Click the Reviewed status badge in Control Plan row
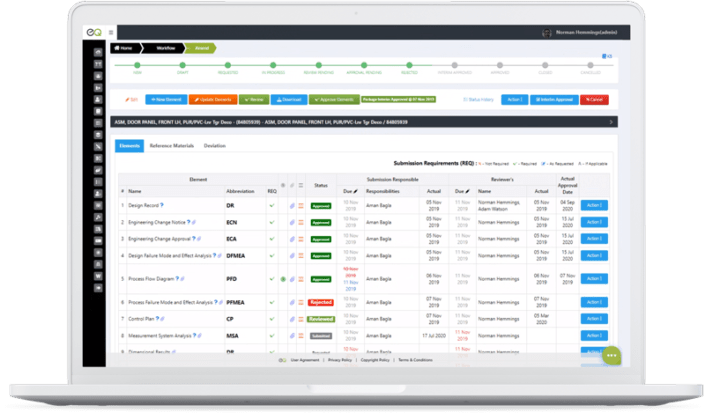Viewport: 705px width, 413px height. (321, 319)
